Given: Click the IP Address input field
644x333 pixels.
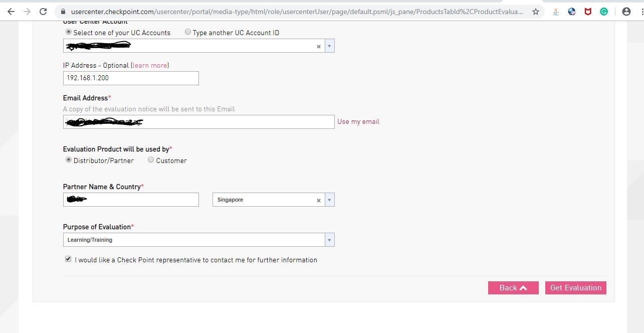Looking at the screenshot, I should [131, 78].
